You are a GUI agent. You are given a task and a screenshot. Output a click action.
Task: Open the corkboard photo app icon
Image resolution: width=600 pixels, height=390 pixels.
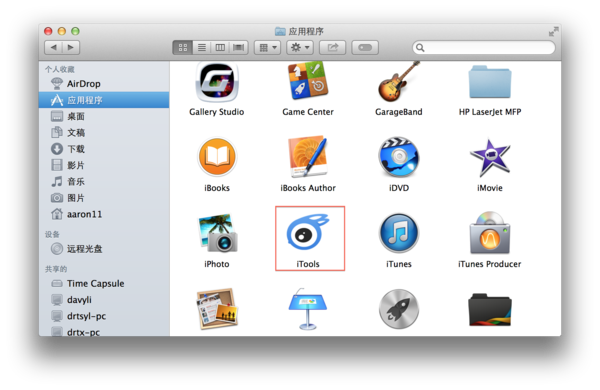point(217,309)
